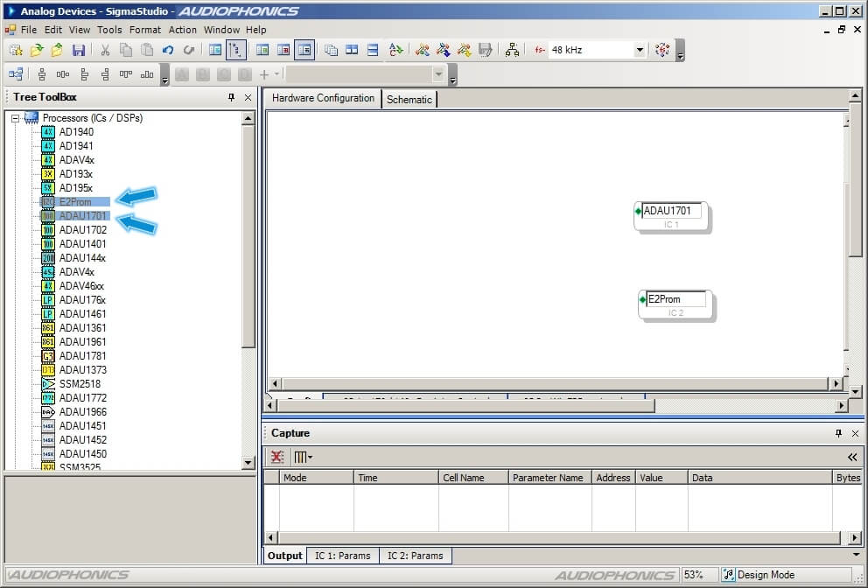Click the align centers vertically icon
Viewport: 868px width, 588px height.
[x=41, y=74]
